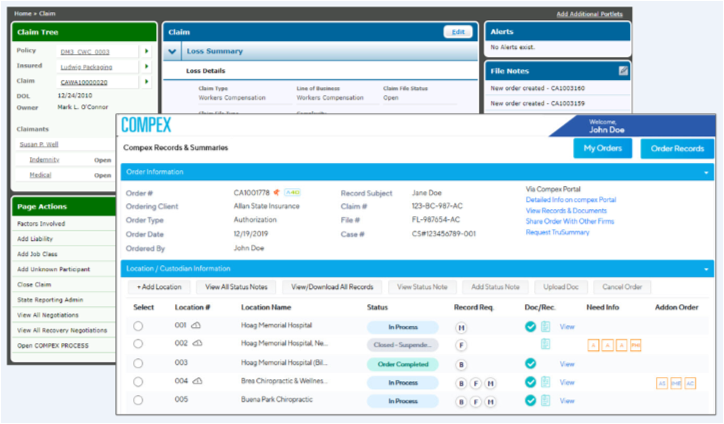Click the F record request badge for location 002

pos(461,345)
